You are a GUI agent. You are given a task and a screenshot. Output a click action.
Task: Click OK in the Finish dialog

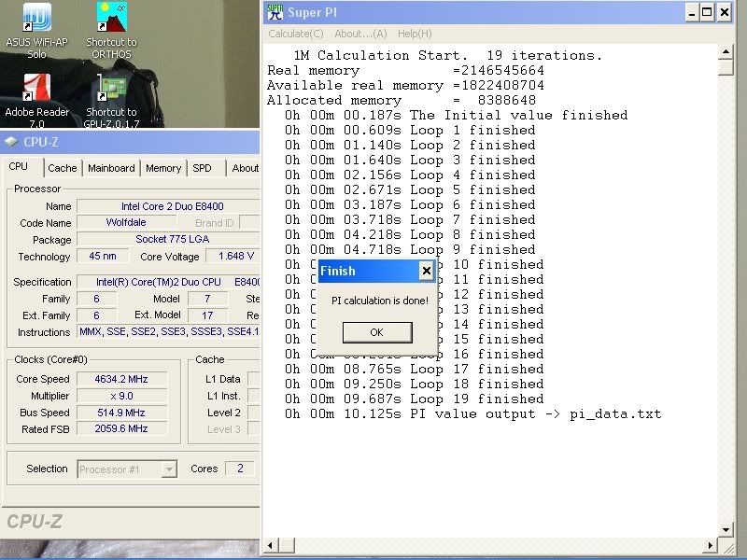point(377,332)
